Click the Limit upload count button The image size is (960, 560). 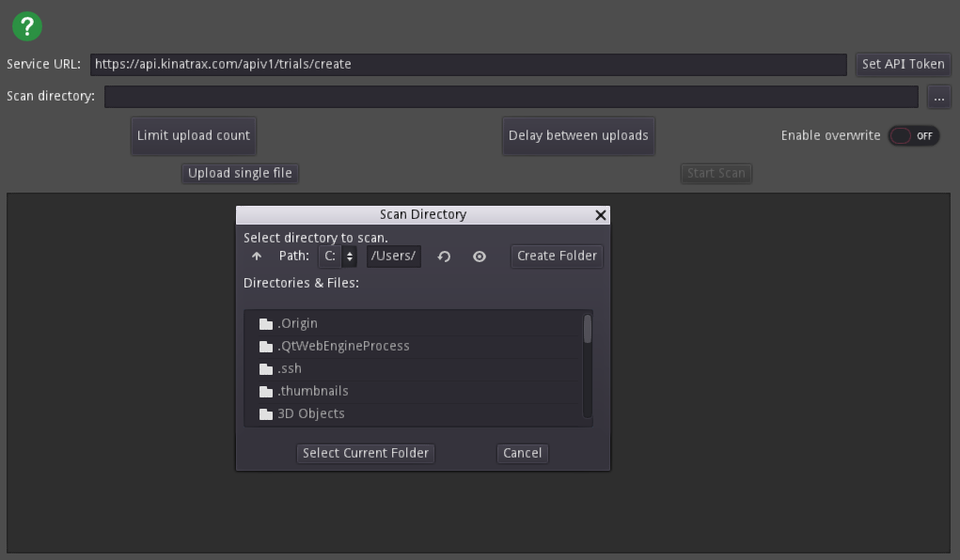click(194, 135)
